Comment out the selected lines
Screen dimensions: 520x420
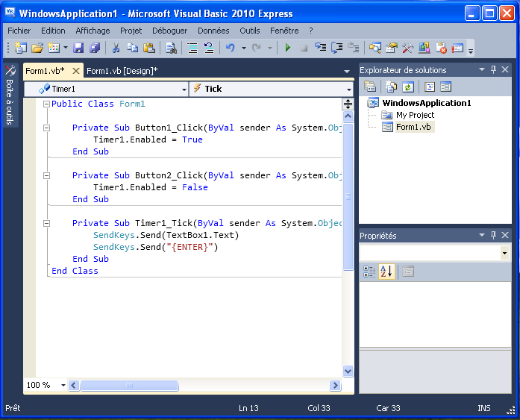192,48
